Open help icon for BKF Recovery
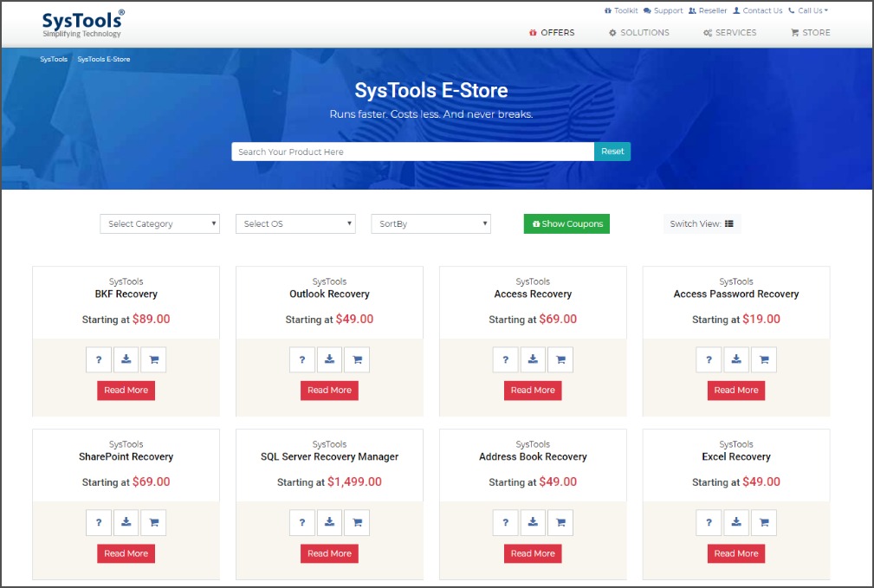The width and height of the screenshot is (874, 588). pos(99,359)
